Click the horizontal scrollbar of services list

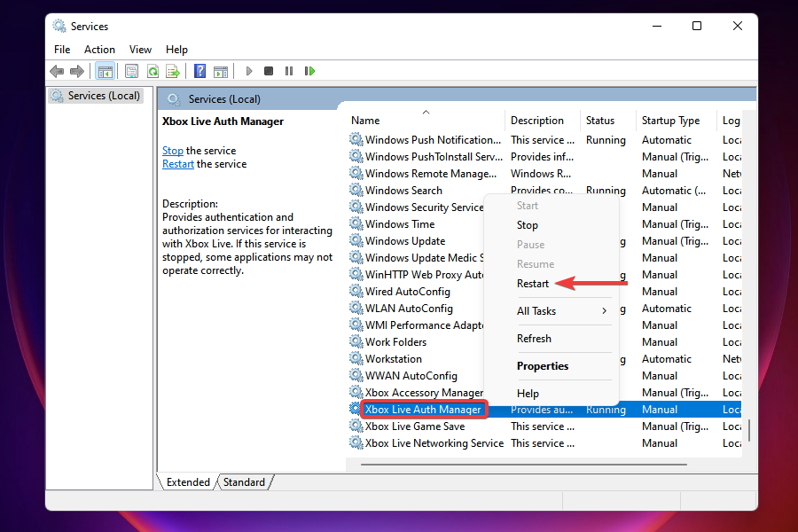(524, 465)
